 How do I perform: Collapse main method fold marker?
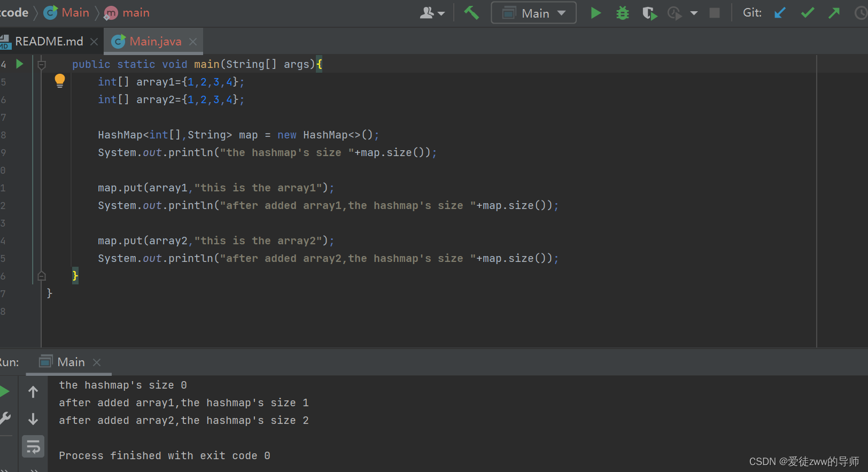coord(42,65)
